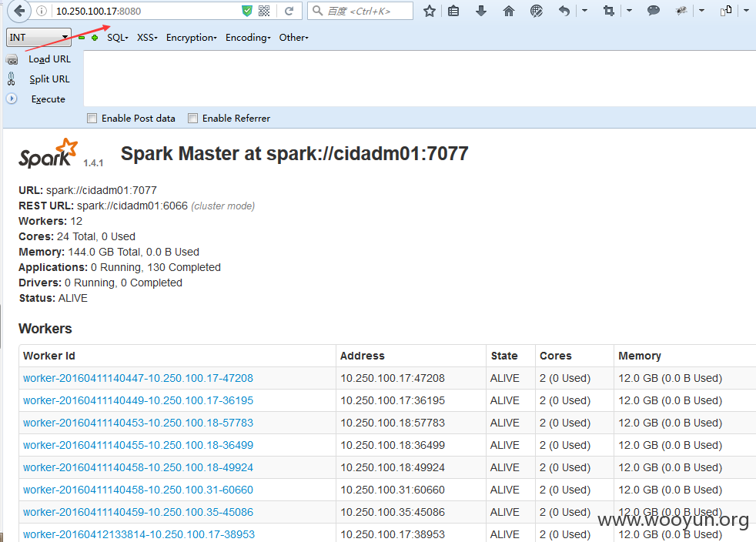Open the downloads arrow icon
The height and width of the screenshot is (542, 756).
[x=480, y=11]
